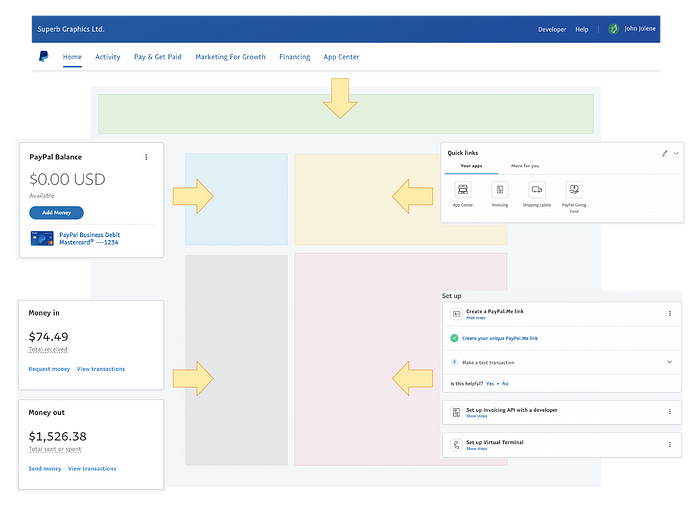The height and width of the screenshot is (507, 700).
Task: Click the Add Money button
Action: pos(56,213)
